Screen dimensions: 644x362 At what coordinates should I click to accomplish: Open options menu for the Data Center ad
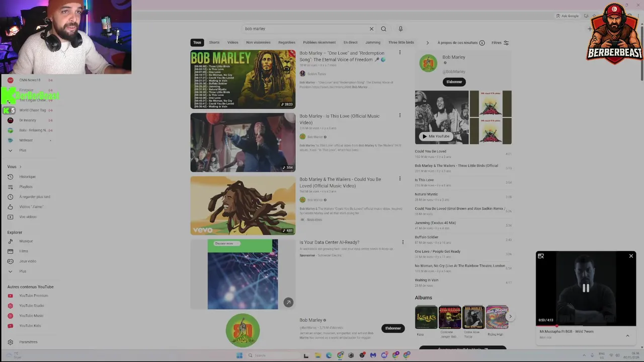click(403, 242)
